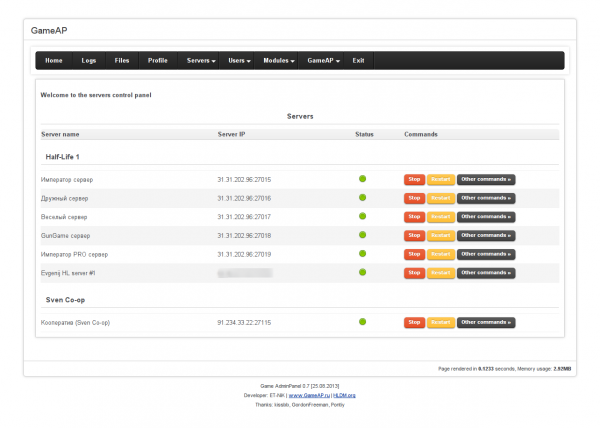Restart the Император сервер server

(440, 179)
